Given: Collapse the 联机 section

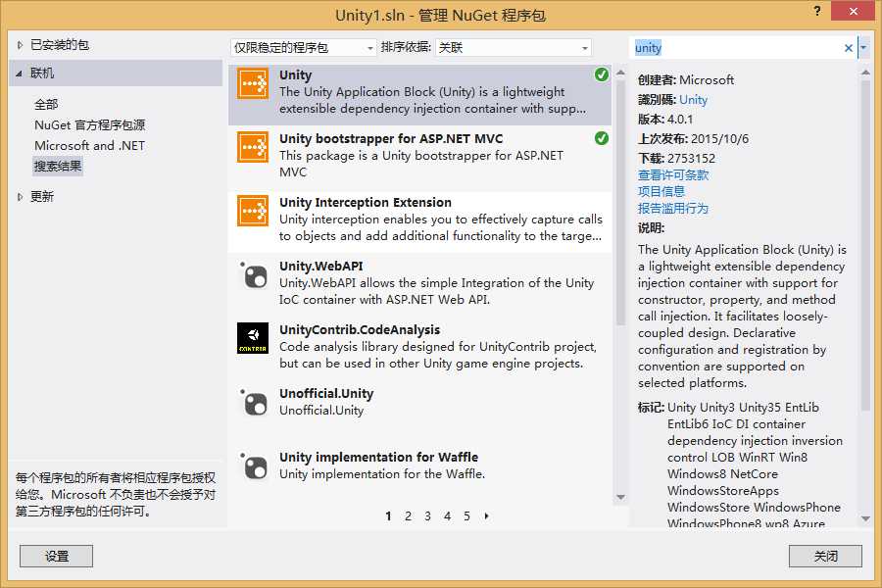Looking at the screenshot, I should tap(20, 73).
